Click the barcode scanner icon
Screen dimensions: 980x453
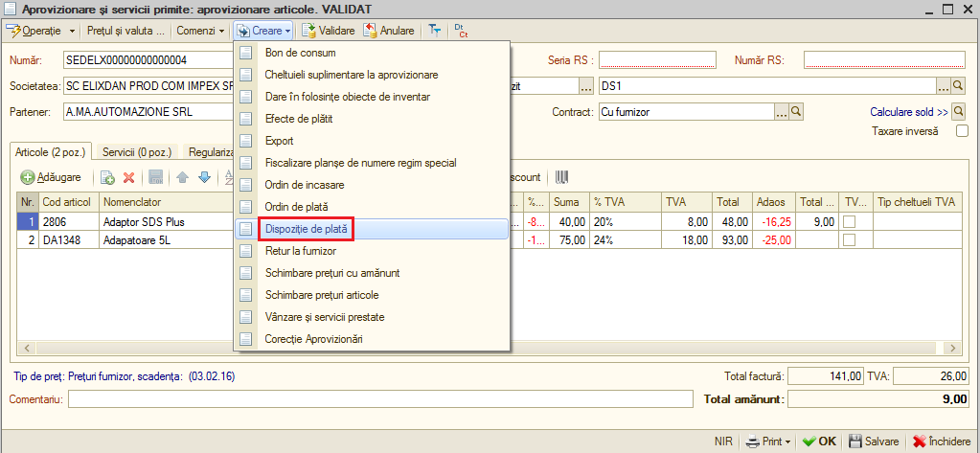pos(561,177)
